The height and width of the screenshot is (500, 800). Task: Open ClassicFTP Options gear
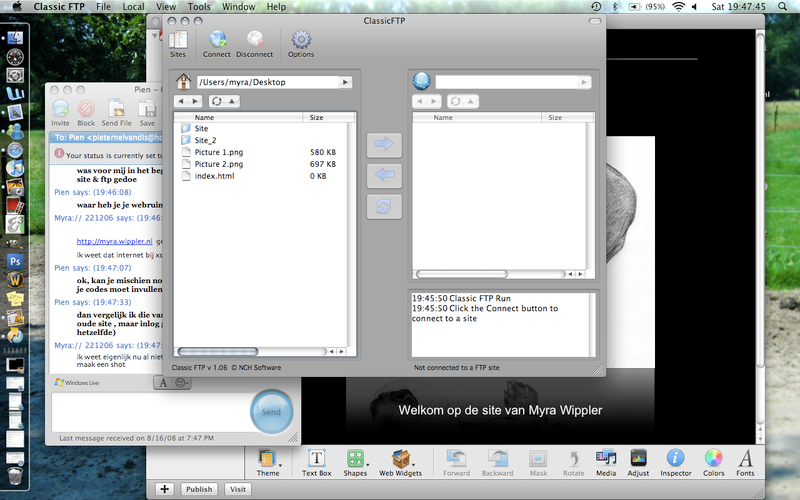(x=300, y=40)
